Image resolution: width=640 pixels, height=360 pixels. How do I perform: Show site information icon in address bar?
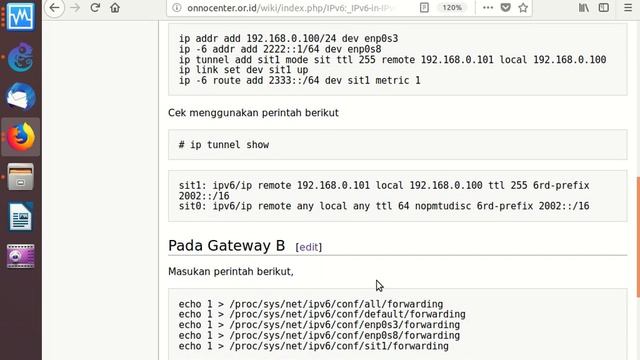[177, 8]
